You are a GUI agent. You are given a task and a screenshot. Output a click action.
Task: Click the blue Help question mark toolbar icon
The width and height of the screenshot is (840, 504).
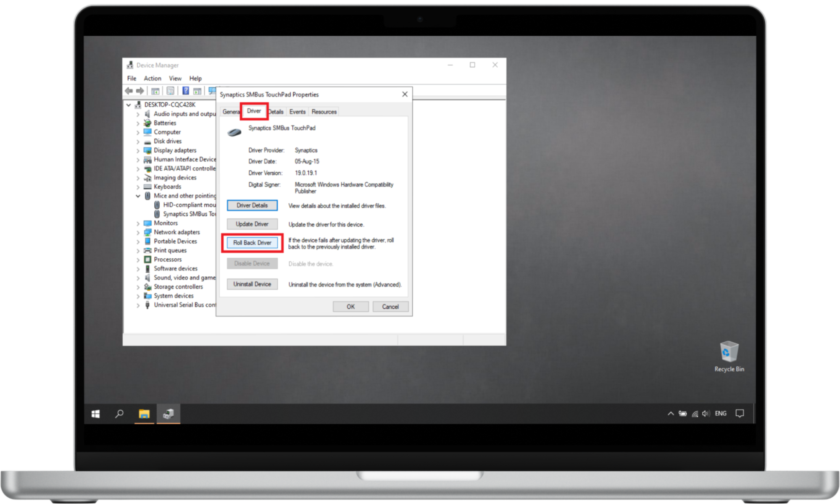coord(185,91)
